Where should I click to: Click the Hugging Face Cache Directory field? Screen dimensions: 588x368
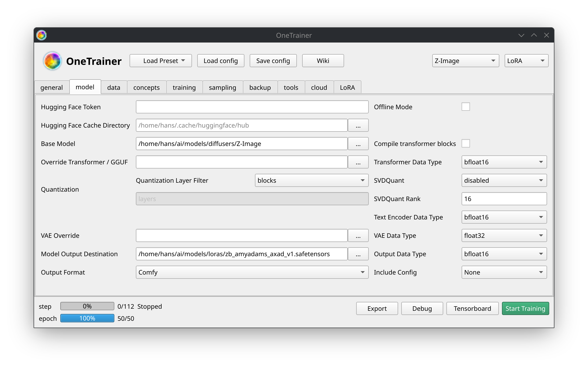pos(242,125)
